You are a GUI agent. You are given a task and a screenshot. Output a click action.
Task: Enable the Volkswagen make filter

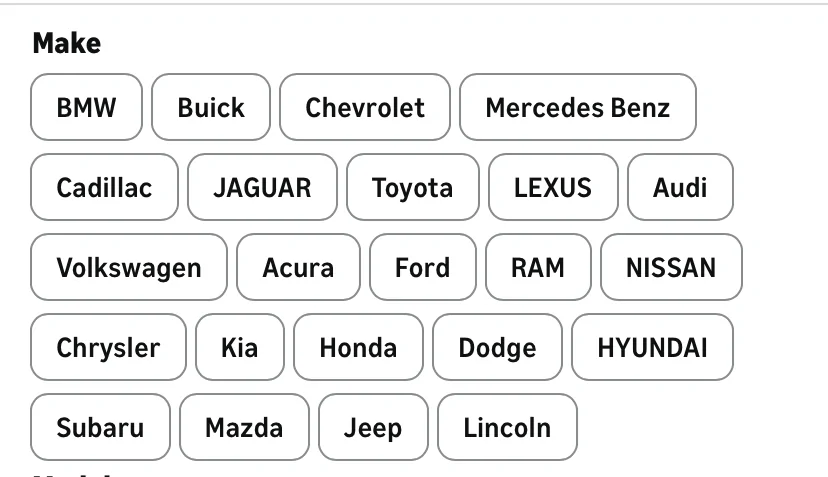point(129,268)
